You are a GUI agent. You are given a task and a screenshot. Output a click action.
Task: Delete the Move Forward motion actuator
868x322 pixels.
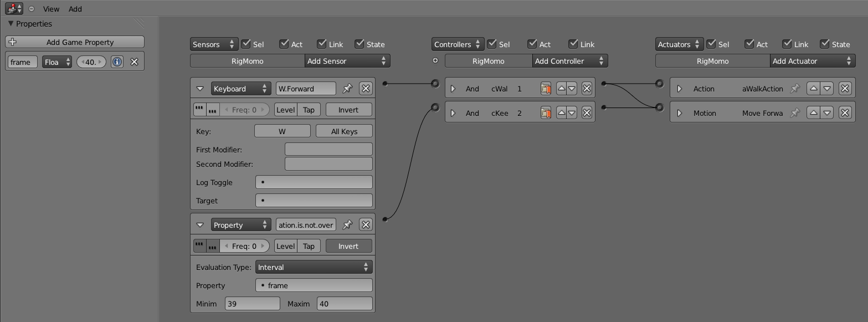(845, 113)
